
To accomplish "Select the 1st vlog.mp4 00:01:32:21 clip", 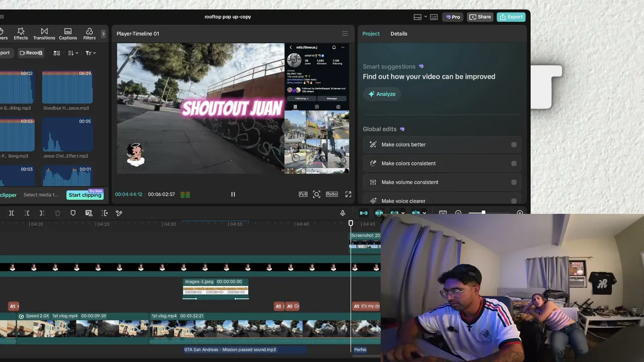I will tap(265, 329).
